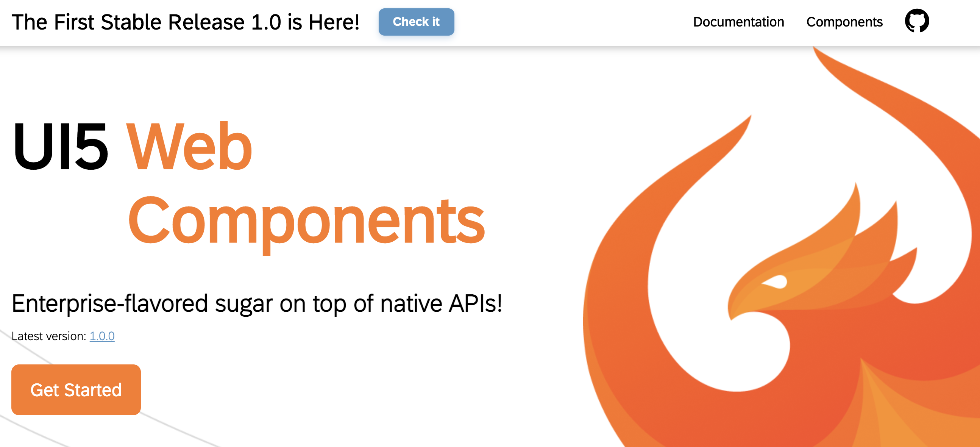Click the orange Get Started button
The height and width of the screenshot is (447, 980).
[76, 389]
